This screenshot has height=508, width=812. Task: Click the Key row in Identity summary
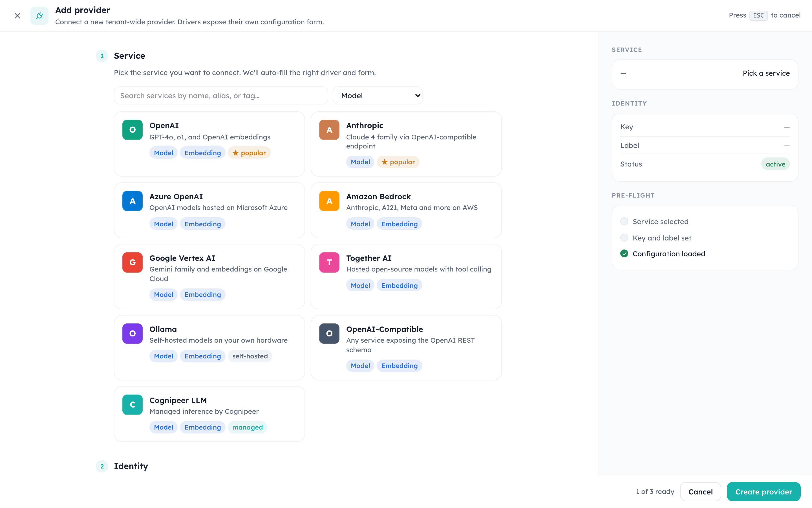(705, 127)
